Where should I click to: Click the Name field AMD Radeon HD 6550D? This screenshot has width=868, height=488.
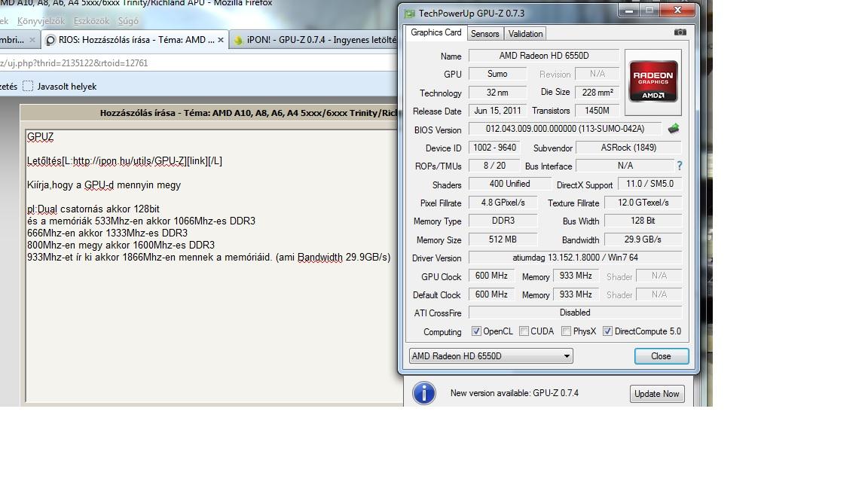pos(544,55)
